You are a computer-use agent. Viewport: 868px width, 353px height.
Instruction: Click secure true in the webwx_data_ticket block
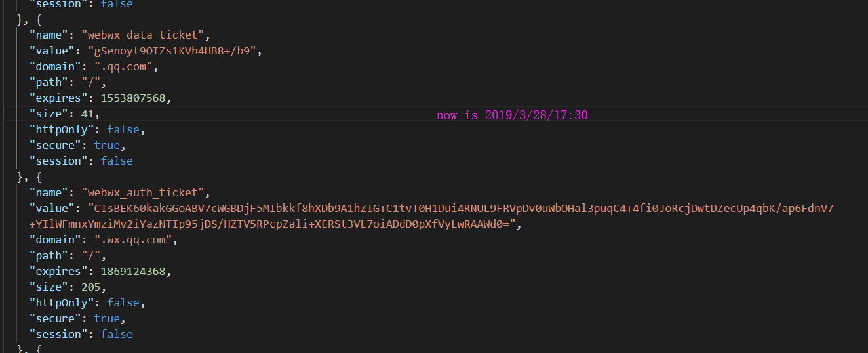107,146
